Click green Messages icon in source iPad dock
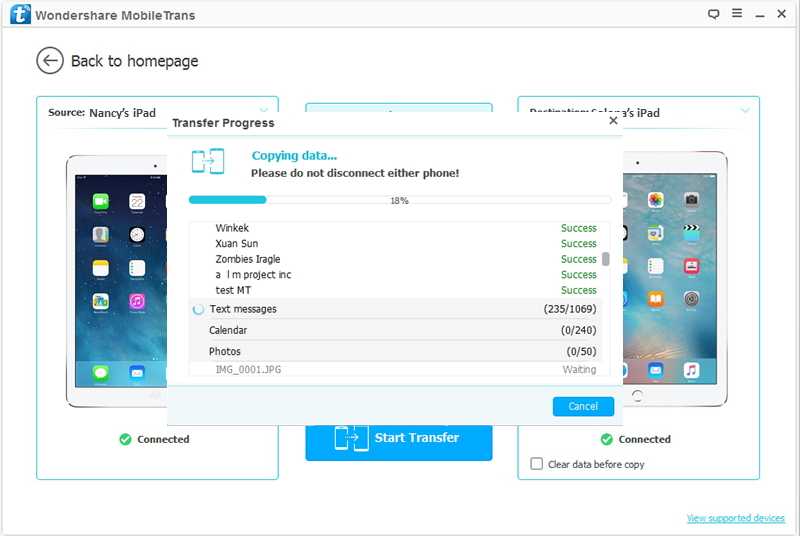Viewport: 800px width, 536px height. (101, 373)
